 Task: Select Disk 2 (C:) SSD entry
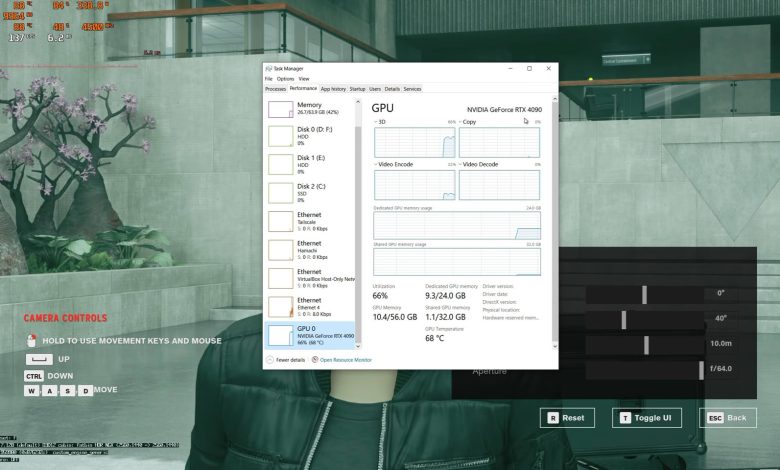(x=311, y=193)
